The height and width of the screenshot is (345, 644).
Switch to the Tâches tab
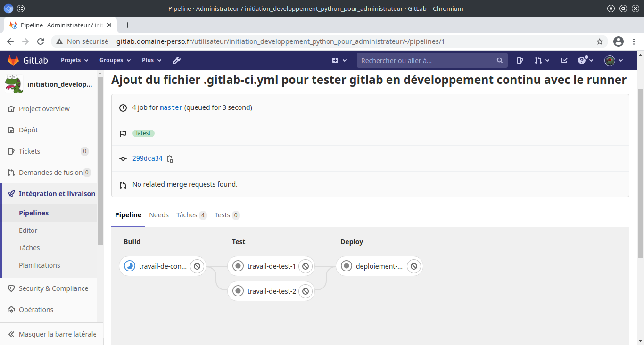tap(191, 215)
